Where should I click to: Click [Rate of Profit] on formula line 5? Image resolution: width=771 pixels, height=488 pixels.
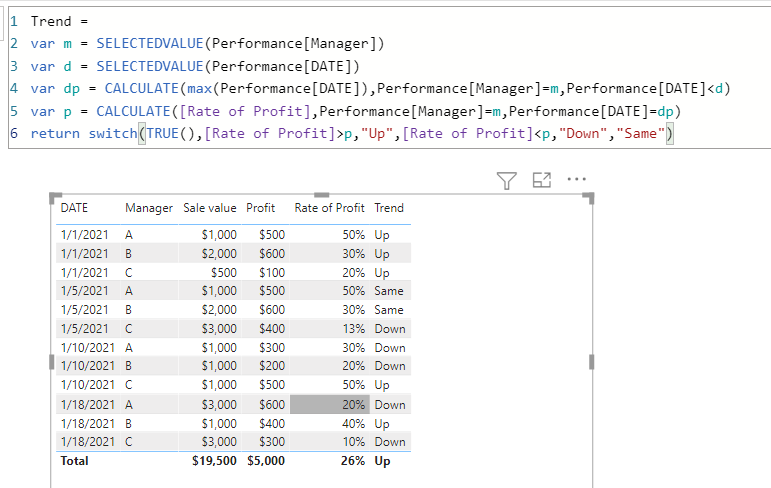click(x=245, y=111)
